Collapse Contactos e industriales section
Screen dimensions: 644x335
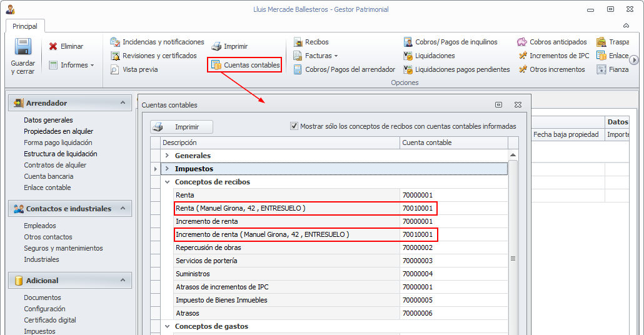click(123, 209)
